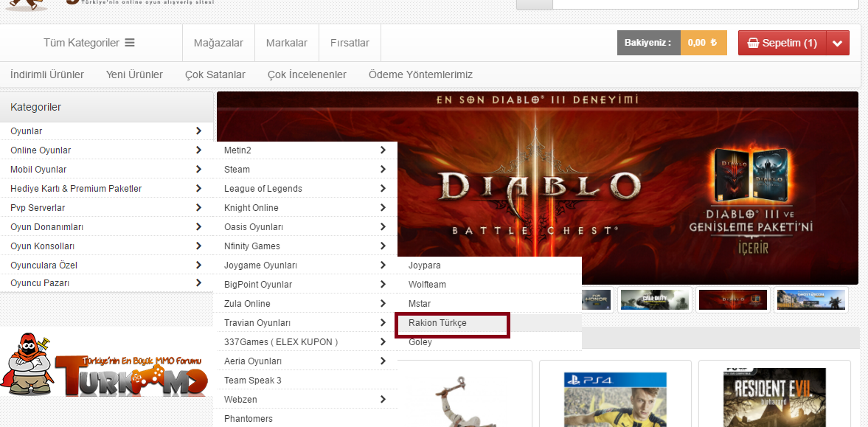The image size is (868, 427).
Task: Browse İndirimli Ürünler discounted products
Action: pos(47,74)
